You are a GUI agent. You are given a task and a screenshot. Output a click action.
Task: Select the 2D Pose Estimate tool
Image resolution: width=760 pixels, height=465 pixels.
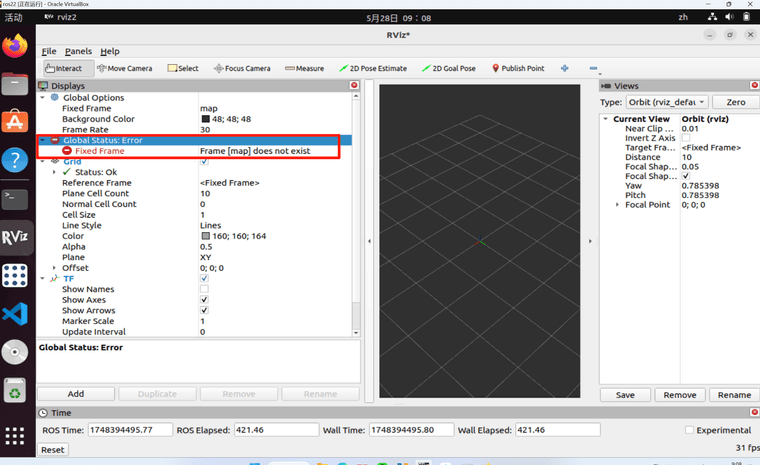pos(373,68)
